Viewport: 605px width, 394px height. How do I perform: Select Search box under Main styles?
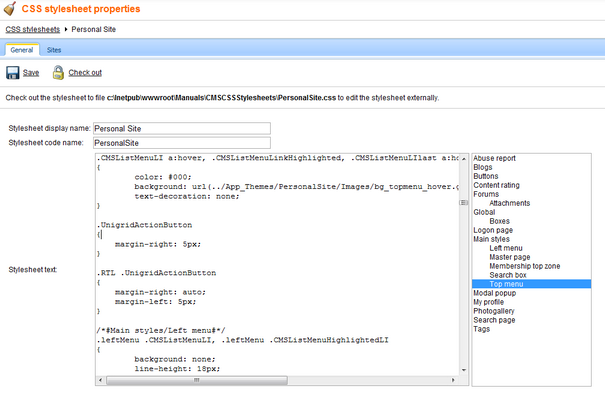click(508, 275)
